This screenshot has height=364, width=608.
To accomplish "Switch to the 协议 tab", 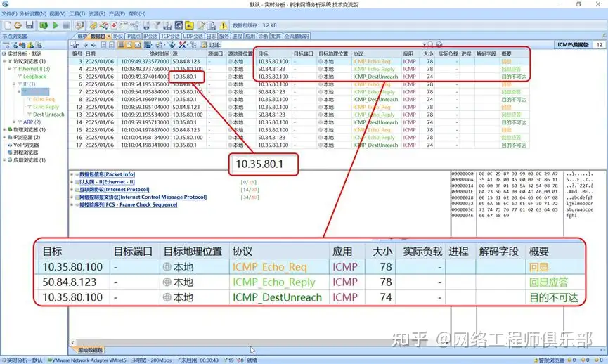I will point(117,36).
